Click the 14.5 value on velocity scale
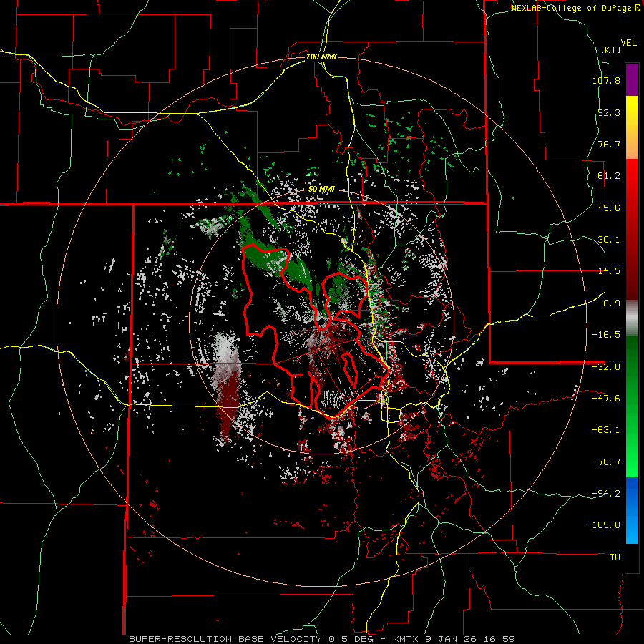644x644 pixels. 609,271
